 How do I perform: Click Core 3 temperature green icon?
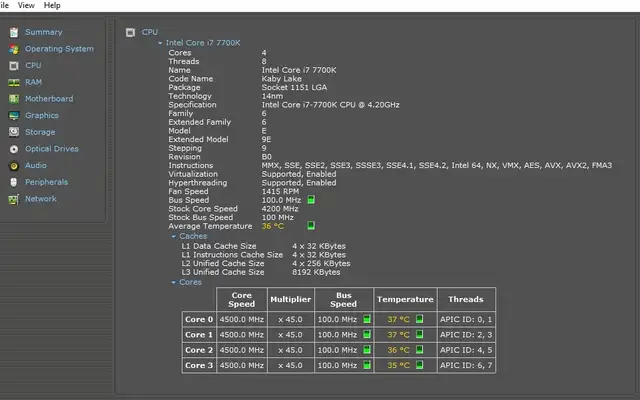click(x=419, y=364)
